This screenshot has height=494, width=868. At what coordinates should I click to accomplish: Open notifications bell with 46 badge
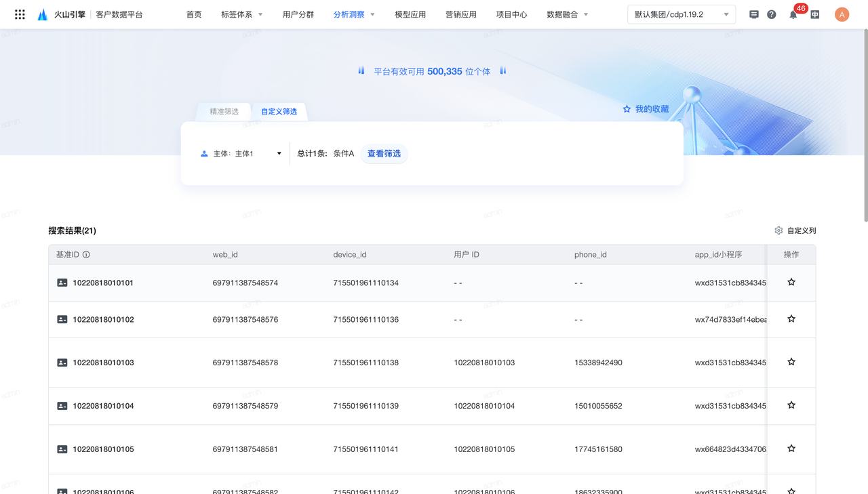pos(793,14)
